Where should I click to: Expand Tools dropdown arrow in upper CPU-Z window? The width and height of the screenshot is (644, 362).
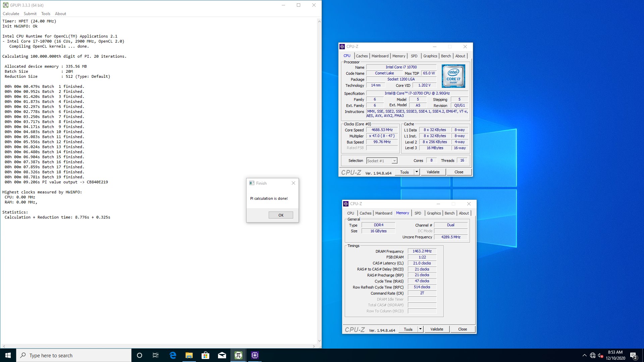click(417, 172)
